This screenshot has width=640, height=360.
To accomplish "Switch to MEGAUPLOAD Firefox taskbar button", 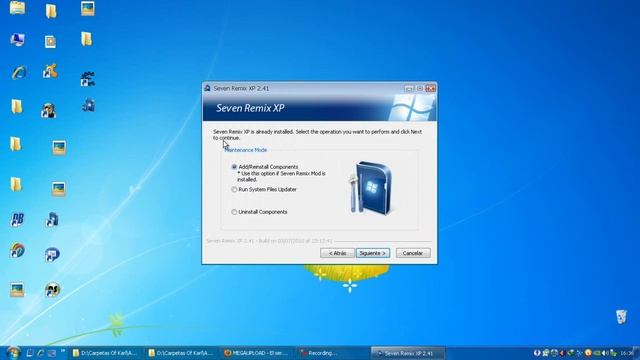I will point(256,353).
